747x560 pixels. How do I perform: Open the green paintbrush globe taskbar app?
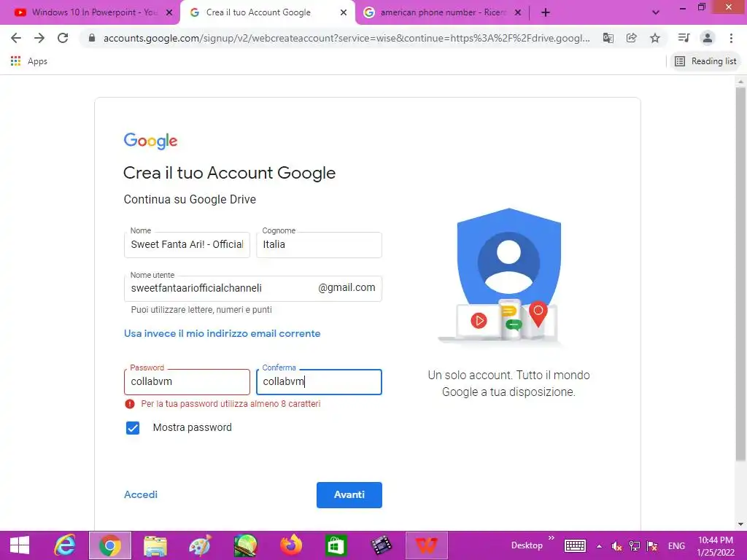[245, 545]
